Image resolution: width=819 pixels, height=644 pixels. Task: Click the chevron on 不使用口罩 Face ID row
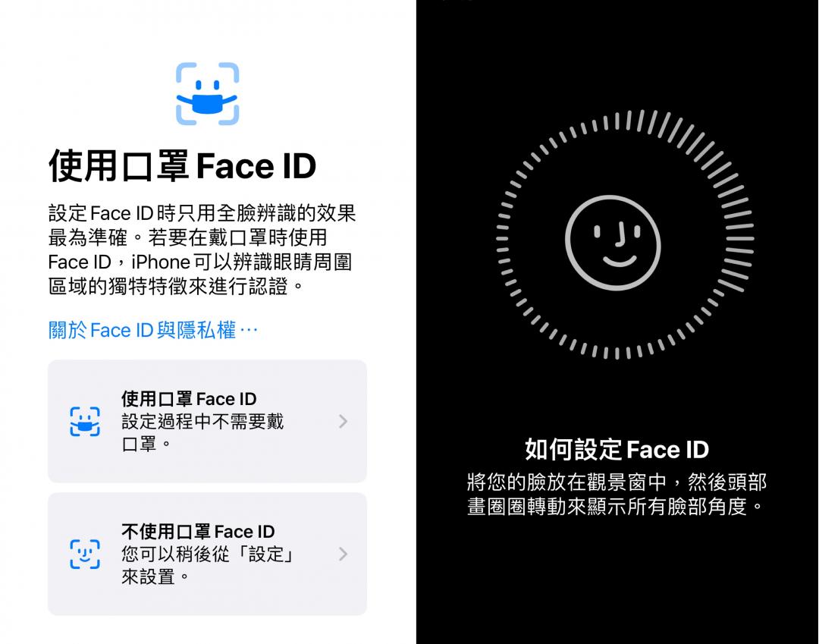click(344, 554)
